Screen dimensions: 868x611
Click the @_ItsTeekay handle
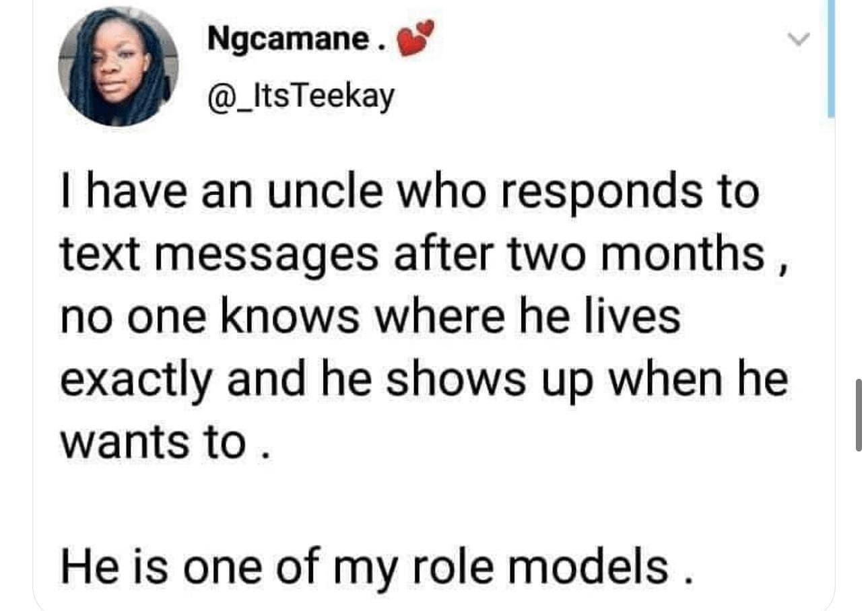[300, 98]
